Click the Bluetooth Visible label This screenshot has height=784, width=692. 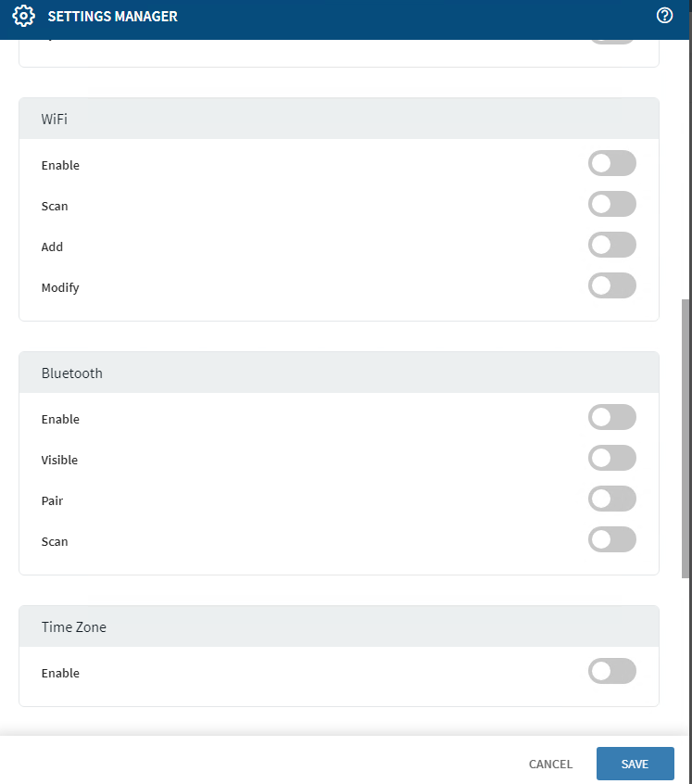click(59, 460)
